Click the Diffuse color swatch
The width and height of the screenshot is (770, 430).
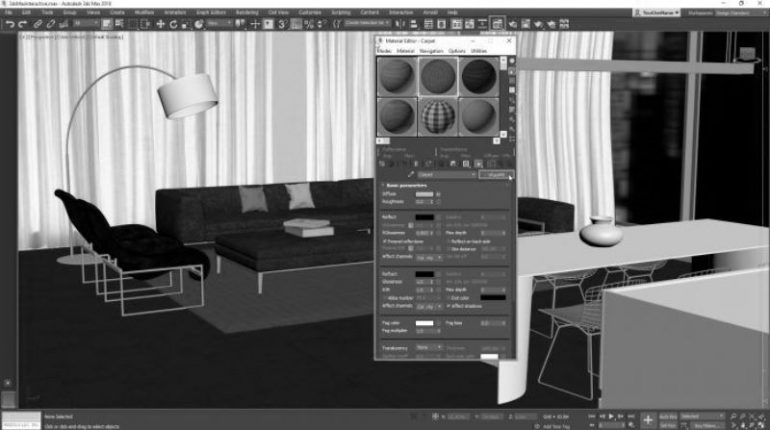(x=424, y=194)
